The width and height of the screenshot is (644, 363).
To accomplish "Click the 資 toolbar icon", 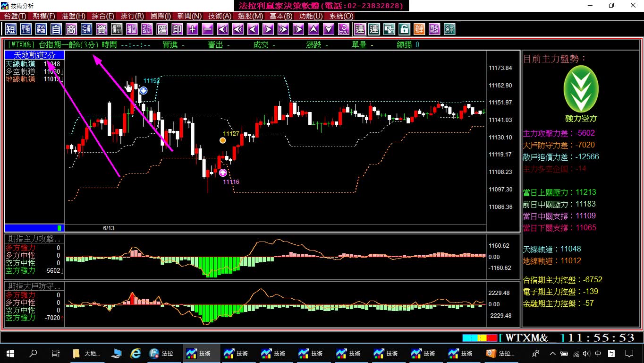I will click(102, 29).
